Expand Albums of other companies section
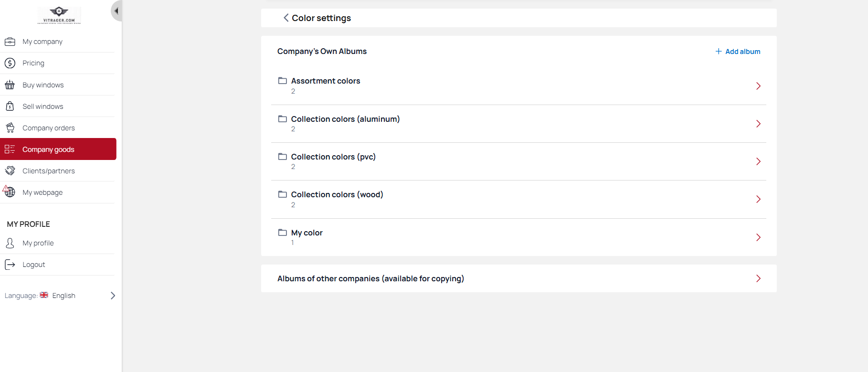This screenshot has height=372, width=868. (519, 278)
